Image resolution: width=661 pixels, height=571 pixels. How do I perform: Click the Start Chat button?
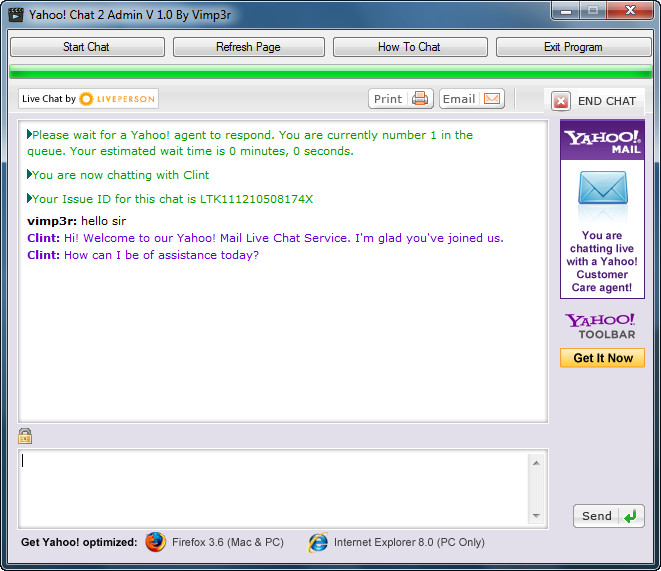click(87, 47)
